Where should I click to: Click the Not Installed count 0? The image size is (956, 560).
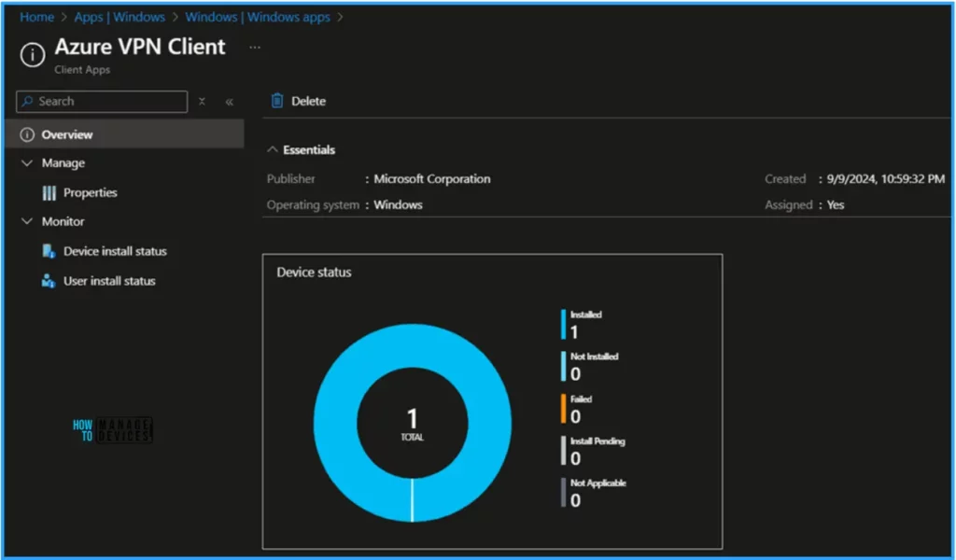point(575,374)
